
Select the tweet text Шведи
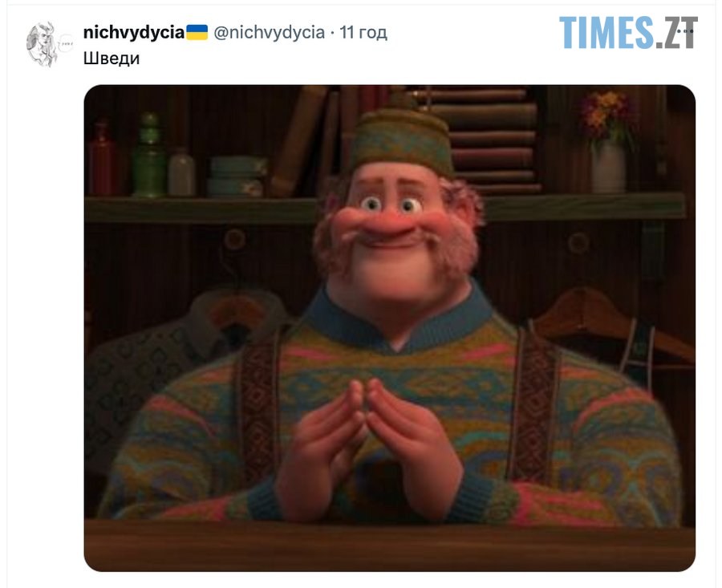pos(112,59)
